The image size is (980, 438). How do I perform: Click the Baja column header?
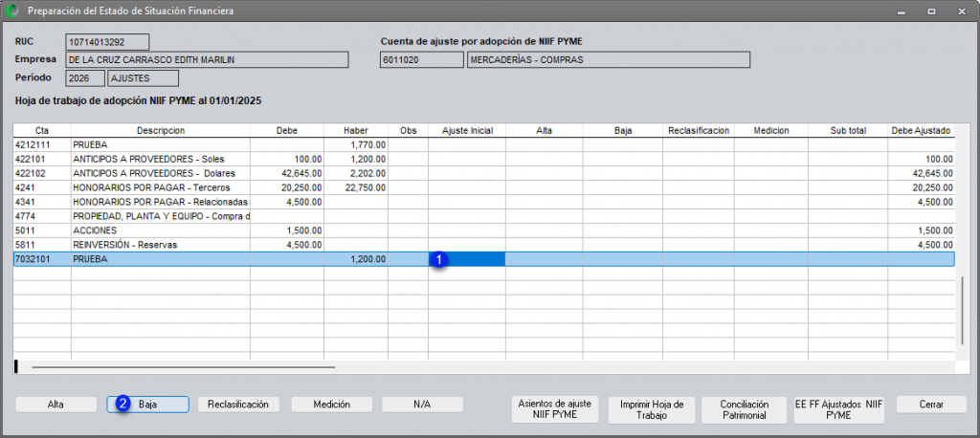coord(622,131)
